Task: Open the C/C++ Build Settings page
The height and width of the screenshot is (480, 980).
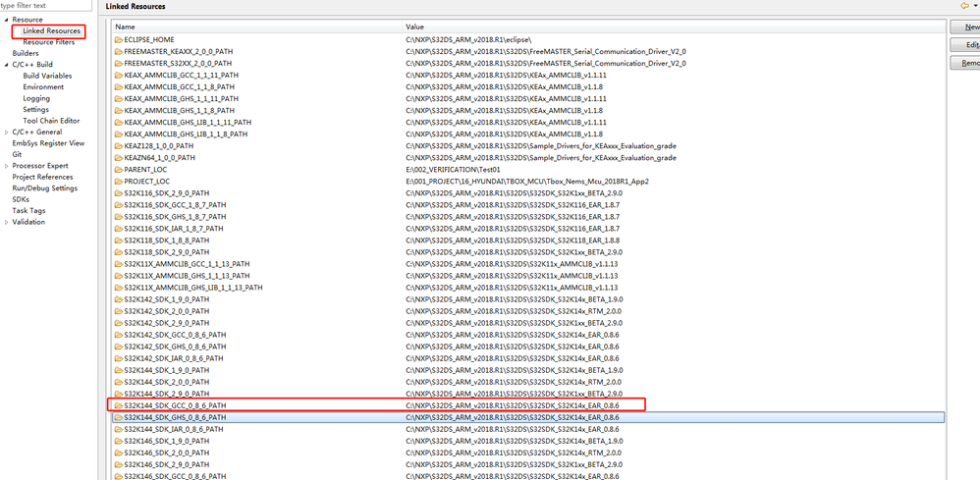Action: (x=35, y=109)
